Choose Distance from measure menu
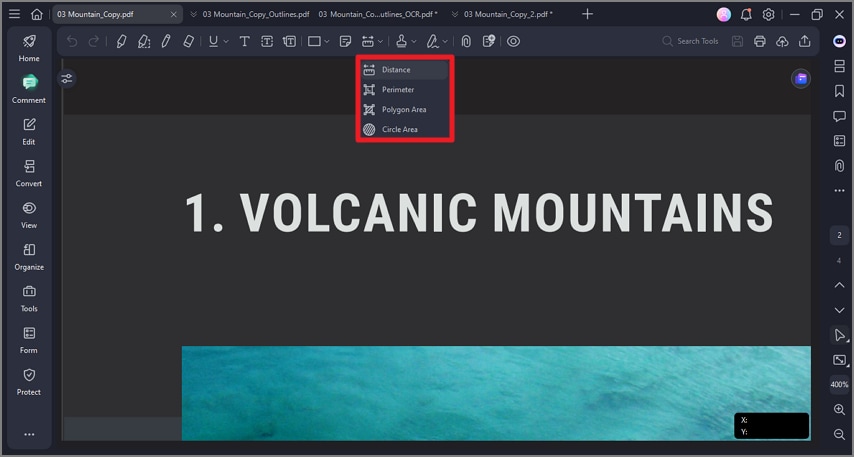This screenshot has width=854, height=457. click(x=405, y=70)
